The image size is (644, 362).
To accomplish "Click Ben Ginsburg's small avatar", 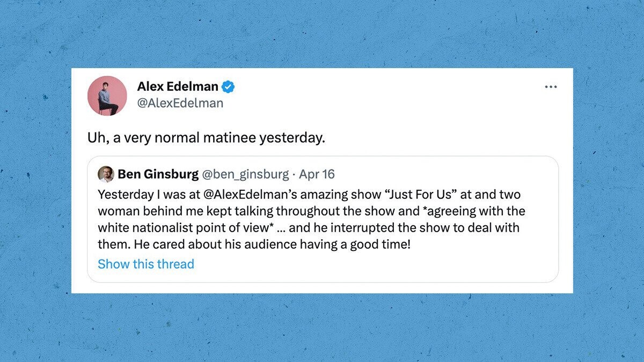I will 106,174.
